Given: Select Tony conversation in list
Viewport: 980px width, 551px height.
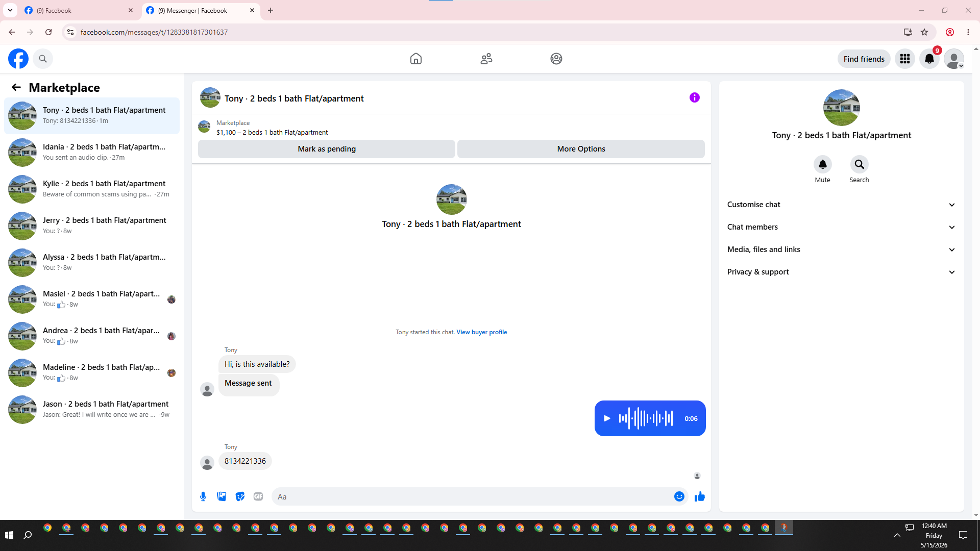Looking at the screenshot, I should [x=92, y=116].
